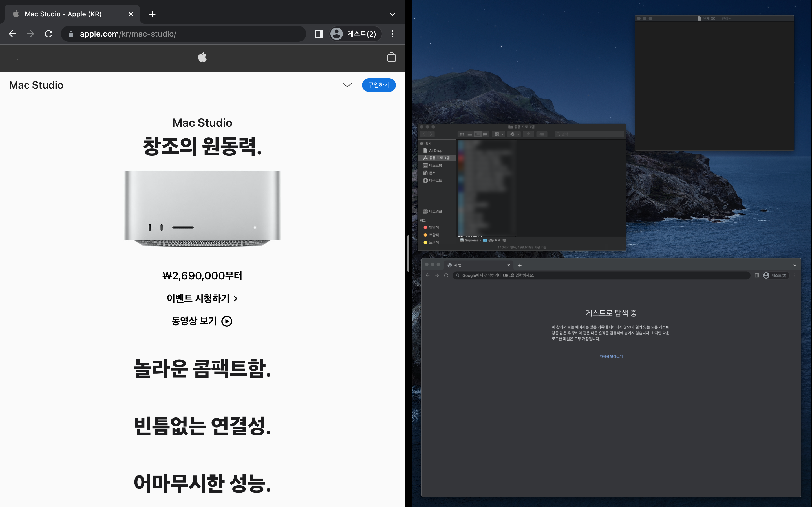Click the Finder share button

point(528,134)
